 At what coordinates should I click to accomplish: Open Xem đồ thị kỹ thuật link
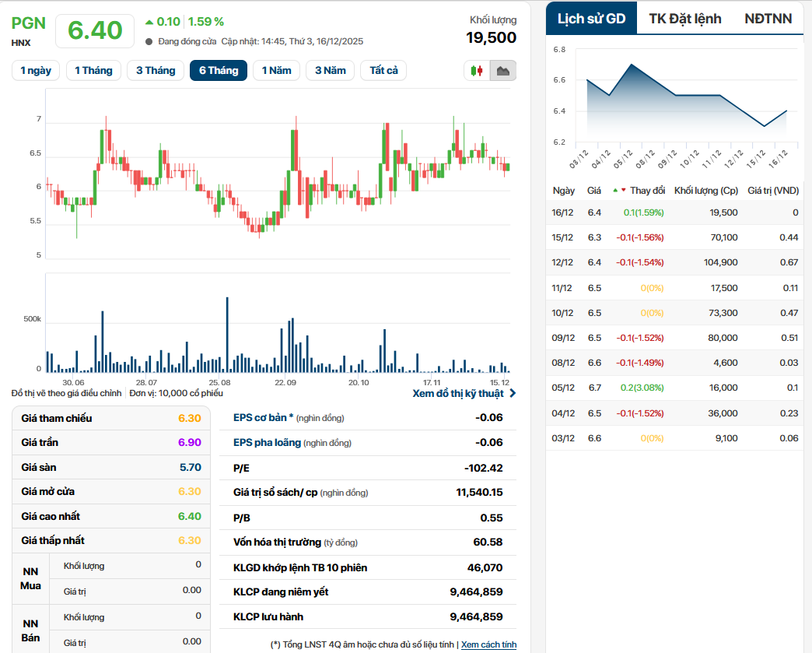(458, 393)
